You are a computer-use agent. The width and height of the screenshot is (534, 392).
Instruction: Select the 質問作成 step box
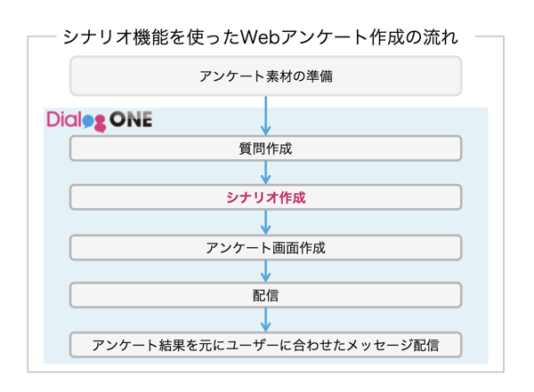(266, 148)
